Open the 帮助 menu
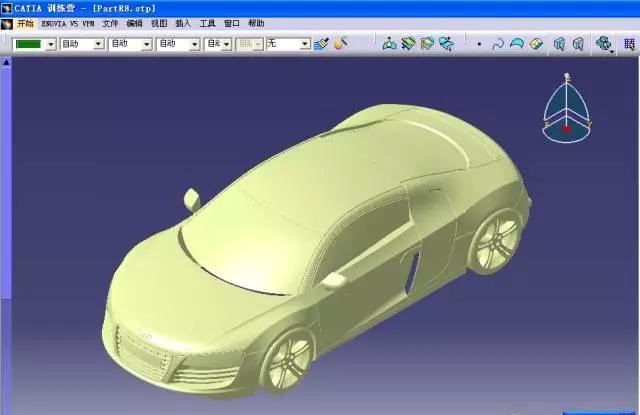 coord(257,23)
